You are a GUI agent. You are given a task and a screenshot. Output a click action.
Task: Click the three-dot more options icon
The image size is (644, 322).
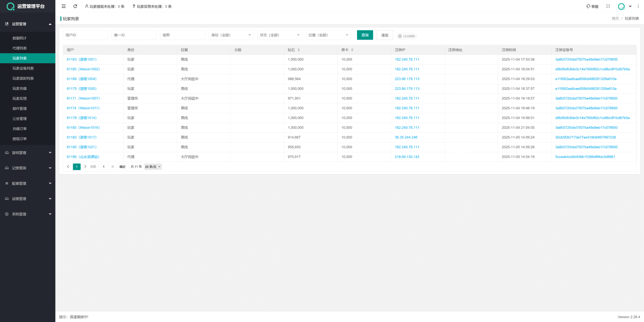point(638,6)
